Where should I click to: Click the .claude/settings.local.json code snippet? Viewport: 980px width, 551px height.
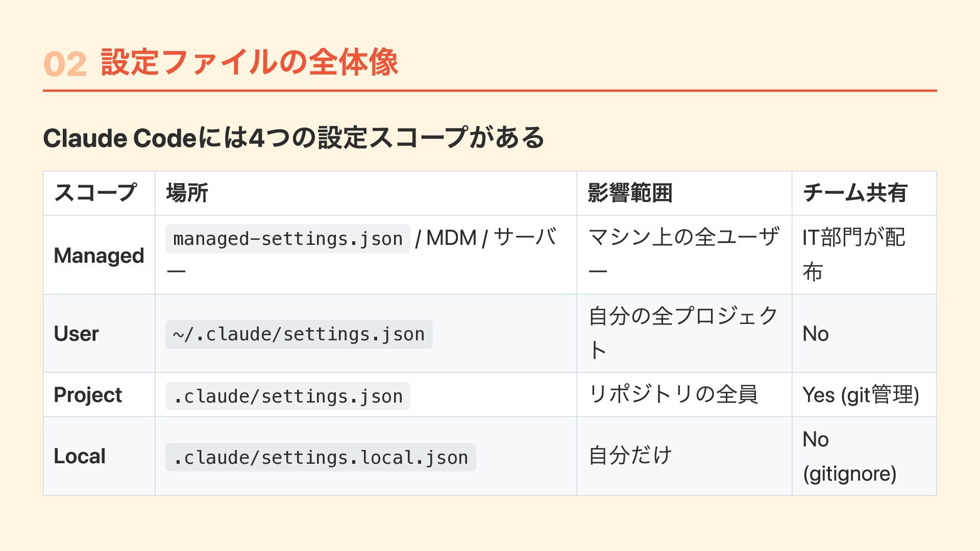click(321, 457)
